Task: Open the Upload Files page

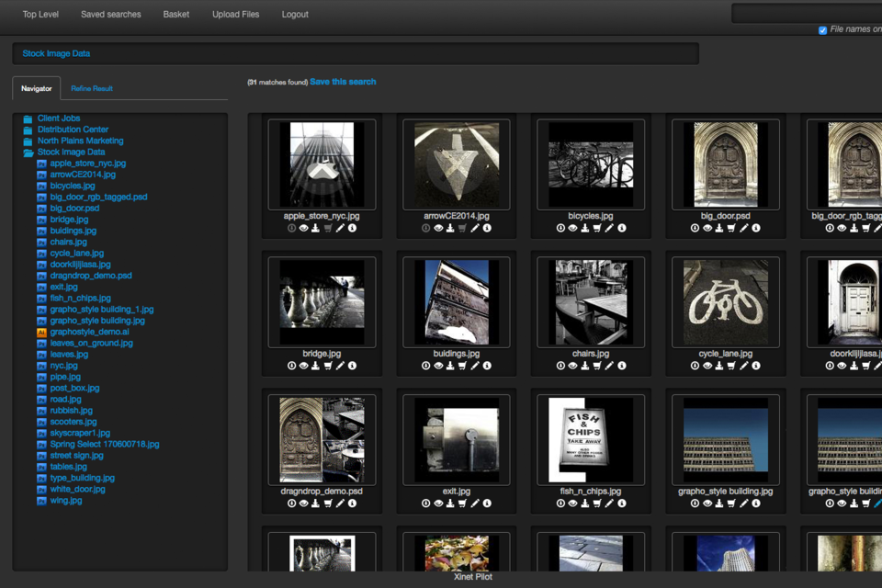Action: tap(235, 15)
